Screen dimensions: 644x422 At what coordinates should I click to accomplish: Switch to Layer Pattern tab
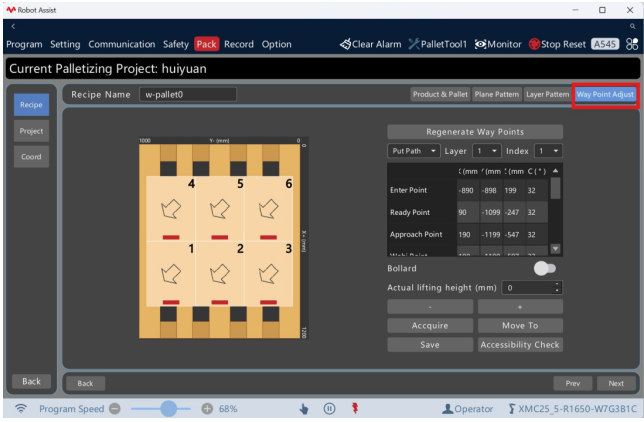[547, 94]
